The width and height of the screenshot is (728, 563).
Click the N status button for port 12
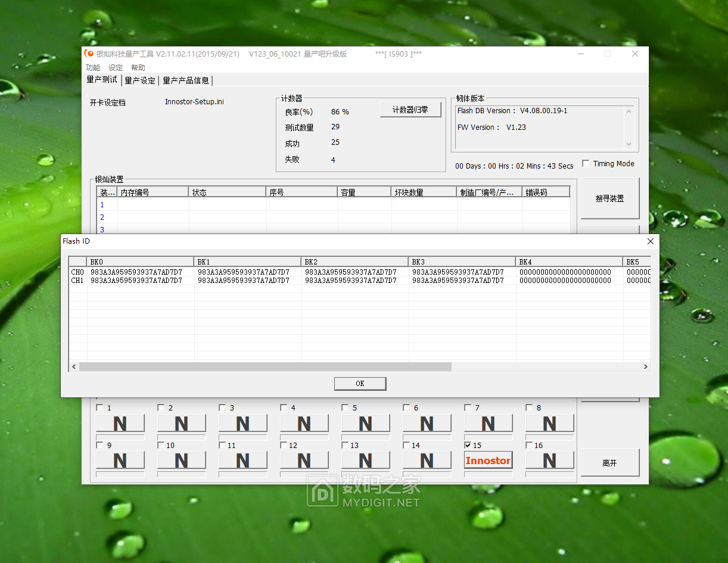point(304,461)
